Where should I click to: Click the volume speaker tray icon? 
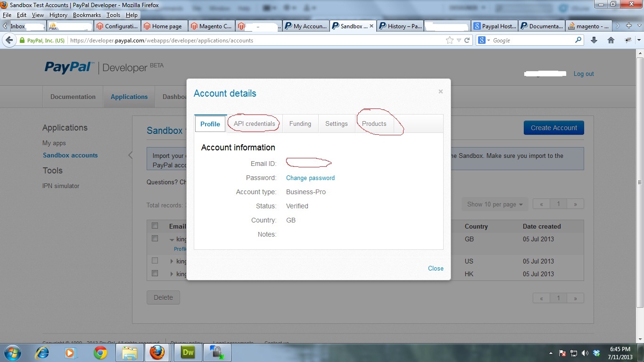[585, 353]
